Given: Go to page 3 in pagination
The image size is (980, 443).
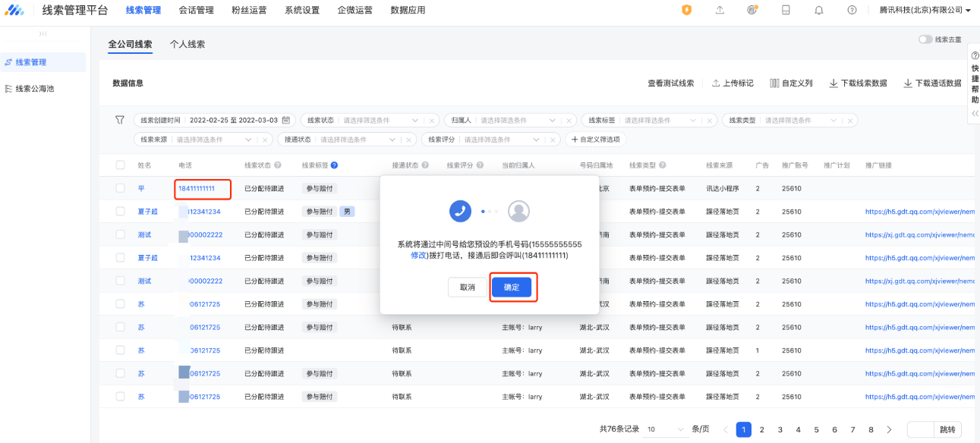Looking at the screenshot, I should [780, 430].
